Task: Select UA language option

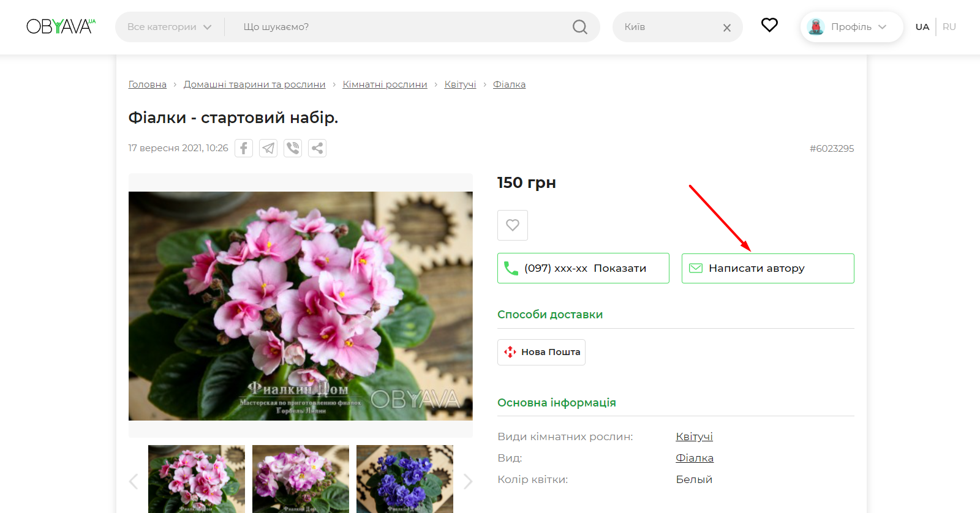Action: pyautogui.click(x=922, y=27)
